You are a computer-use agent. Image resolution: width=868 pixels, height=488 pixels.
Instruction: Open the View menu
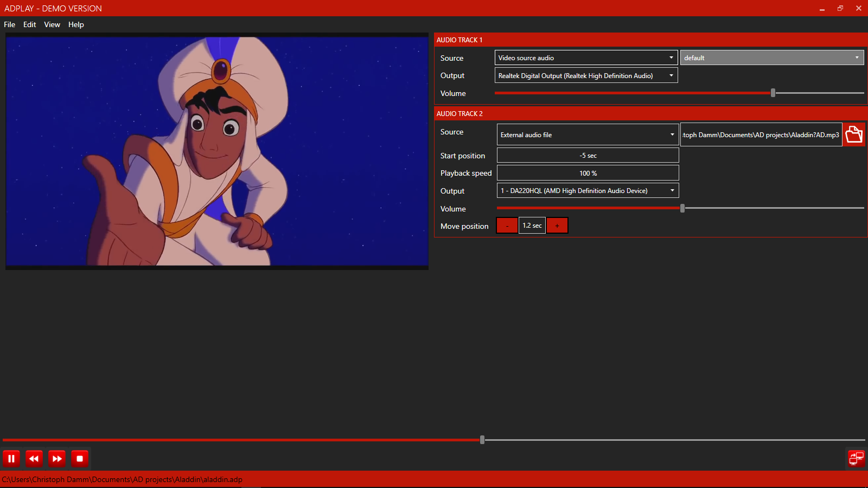click(52, 24)
